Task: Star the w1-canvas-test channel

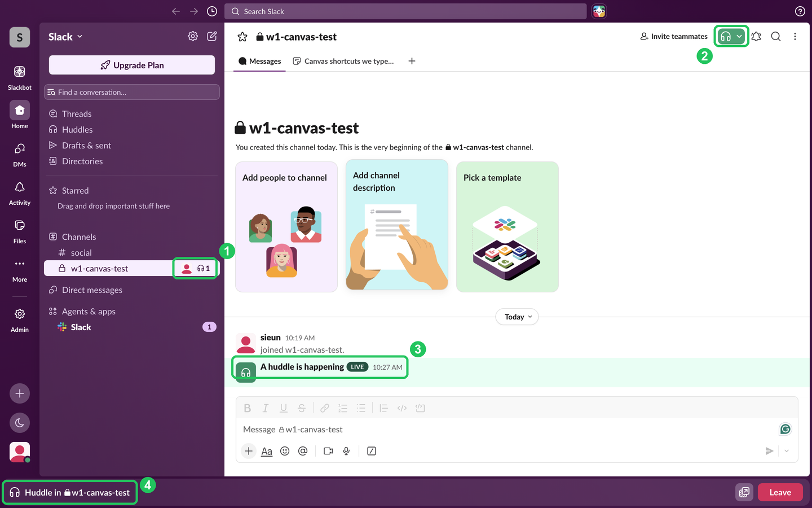Action: tap(242, 37)
